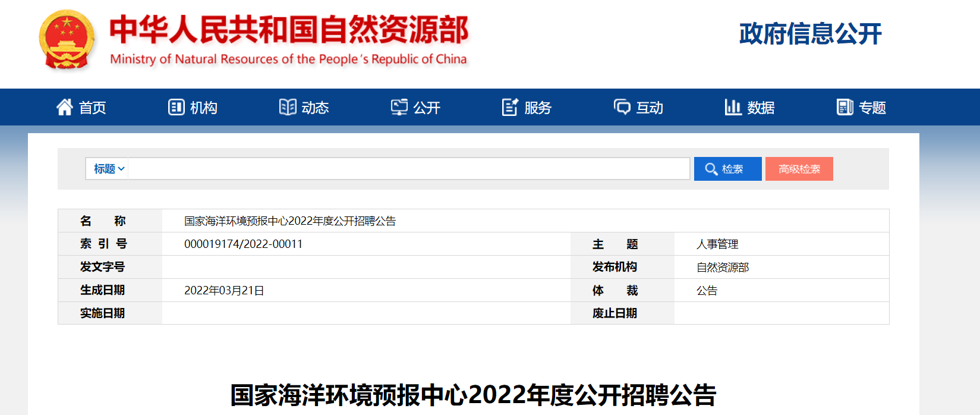
Task: Click the document pencil icon beside 服务
Action: pos(510,107)
